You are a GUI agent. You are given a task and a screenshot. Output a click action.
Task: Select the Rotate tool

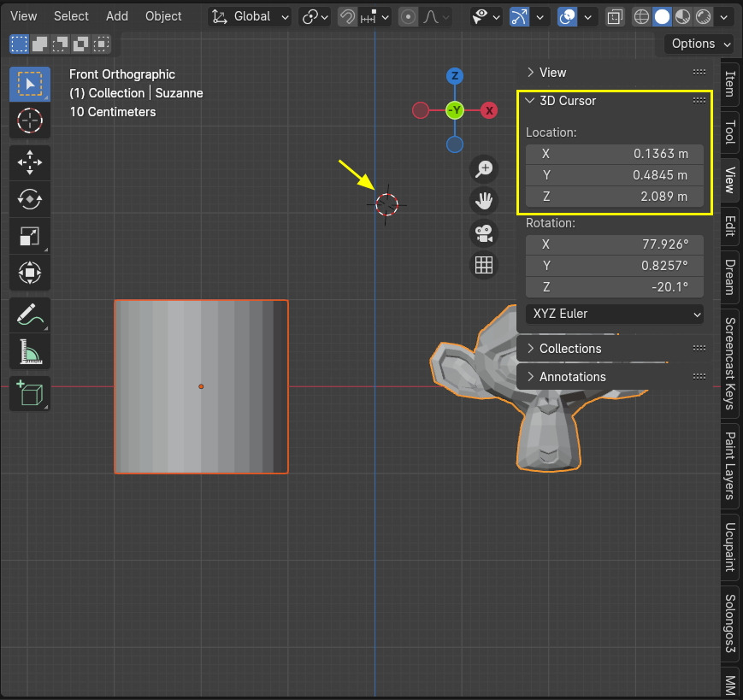tap(30, 199)
